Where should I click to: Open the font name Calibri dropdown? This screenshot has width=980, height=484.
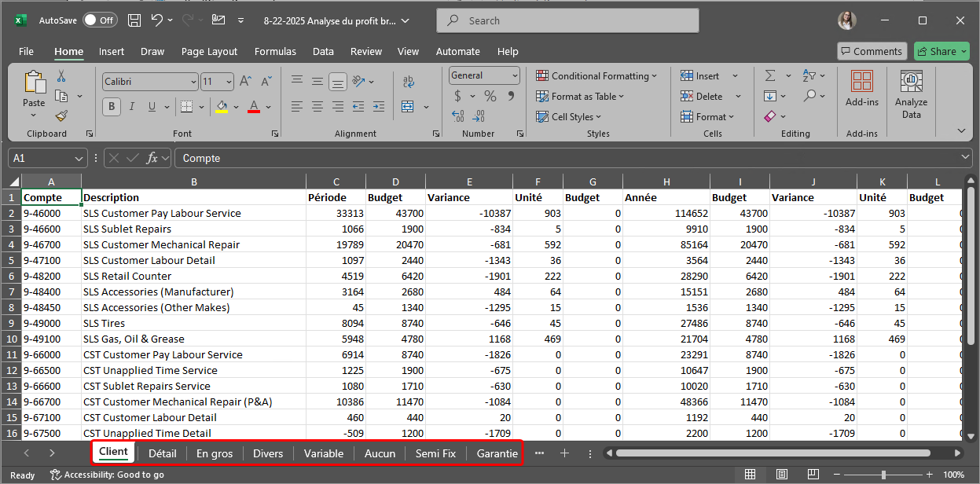[x=193, y=82]
